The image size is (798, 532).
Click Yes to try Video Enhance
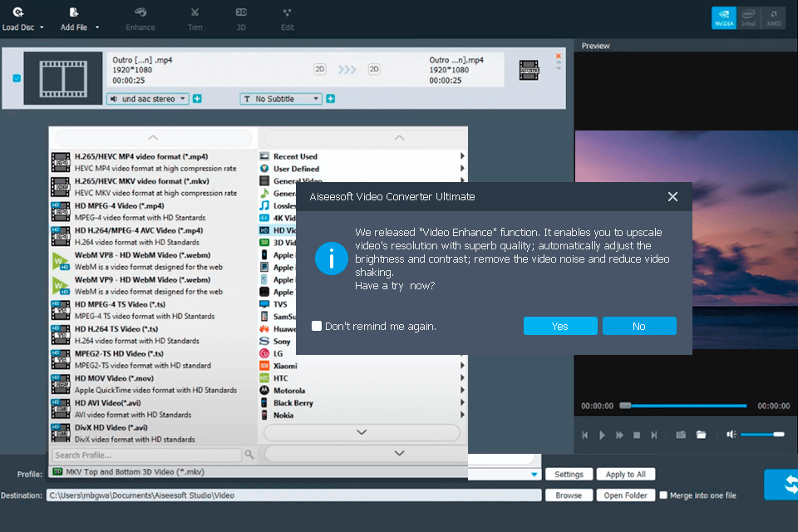560,326
